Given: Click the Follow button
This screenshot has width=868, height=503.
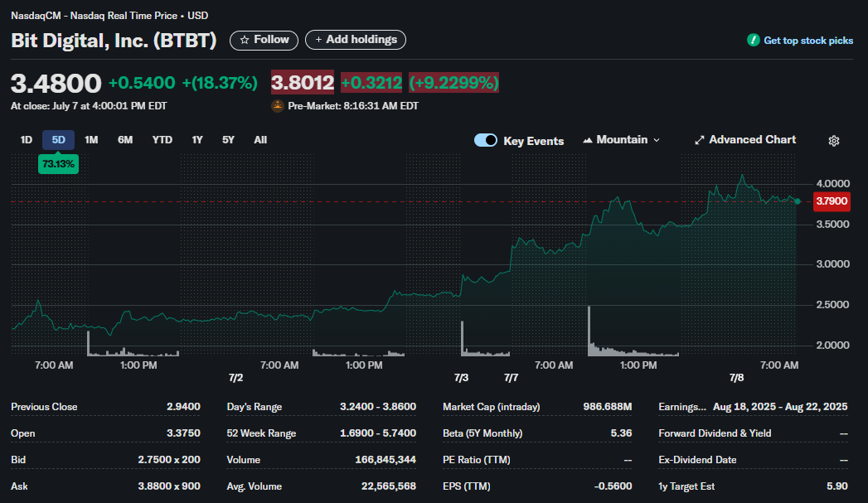Looking at the screenshot, I should pyautogui.click(x=264, y=40).
